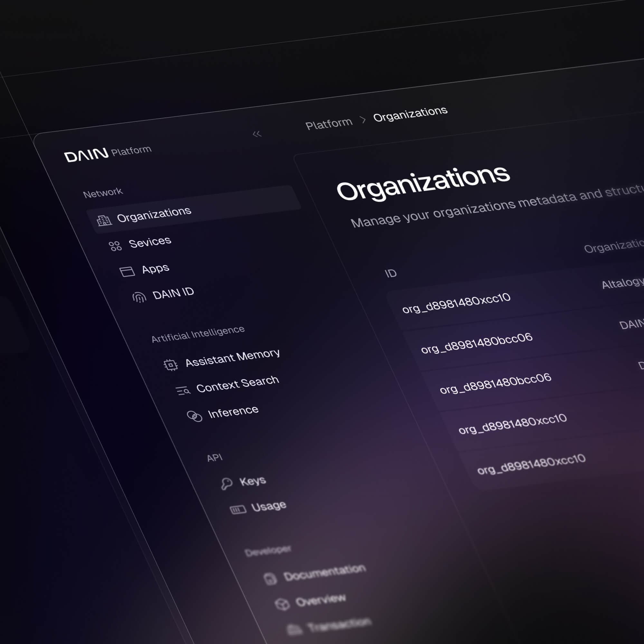Click the Apps window icon

coord(127,272)
